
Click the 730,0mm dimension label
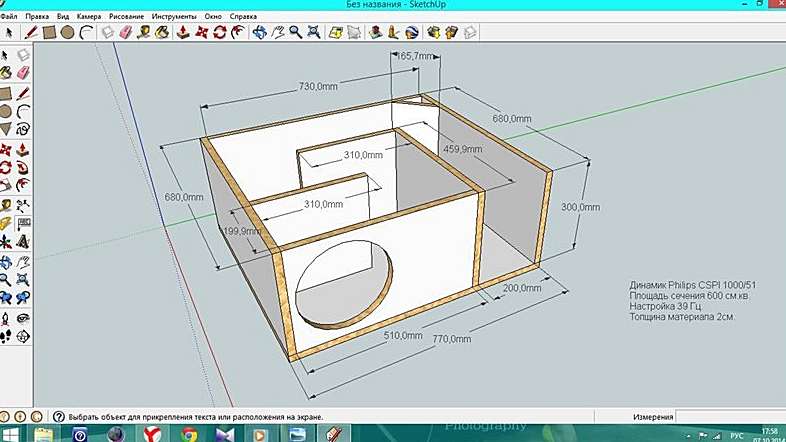[x=318, y=86]
